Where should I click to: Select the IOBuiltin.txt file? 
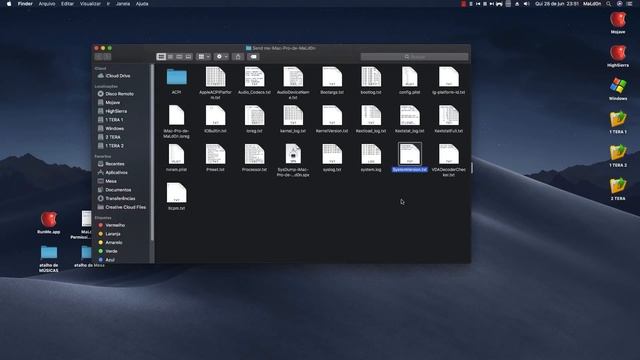tap(215, 116)
